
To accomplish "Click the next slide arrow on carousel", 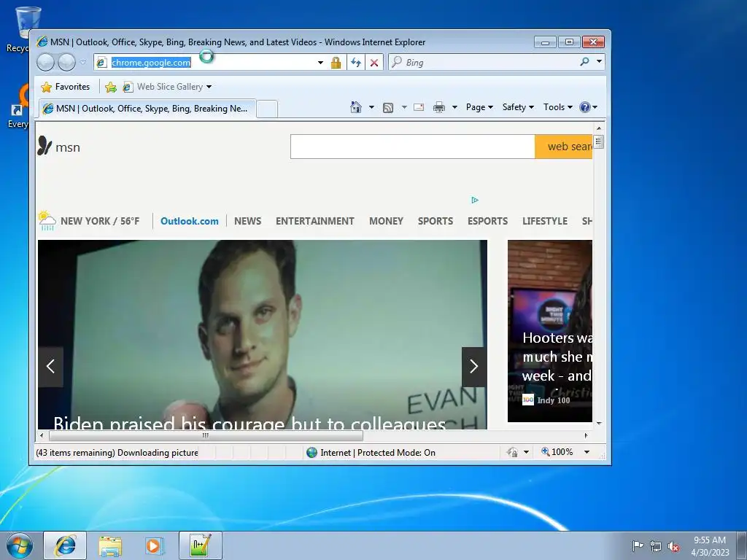I will pos(474,366).
